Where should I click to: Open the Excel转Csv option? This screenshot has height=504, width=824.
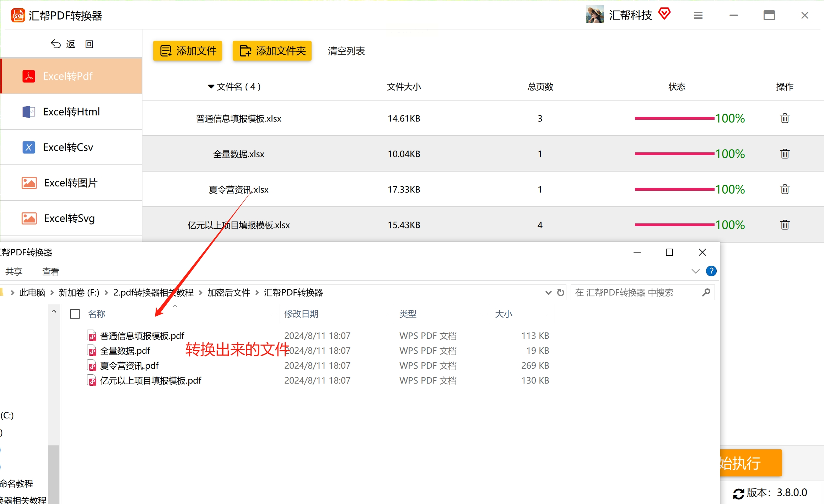[71, 147]
